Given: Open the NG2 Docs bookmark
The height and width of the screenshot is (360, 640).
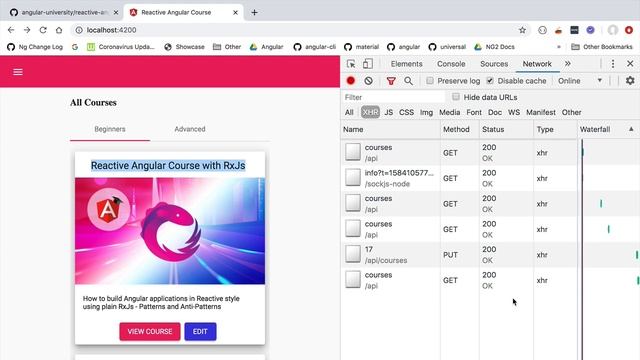Looking at the screenshot, I should tap(494, 47).
